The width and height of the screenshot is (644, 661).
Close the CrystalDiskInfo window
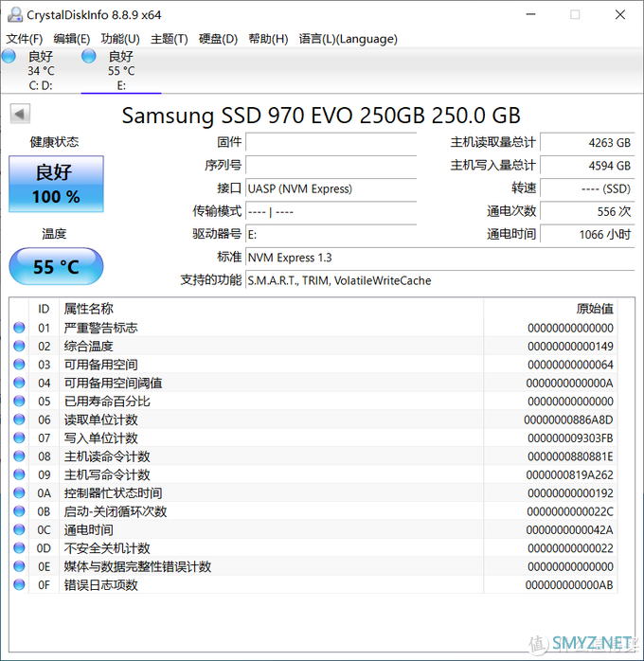click(620, 14)
